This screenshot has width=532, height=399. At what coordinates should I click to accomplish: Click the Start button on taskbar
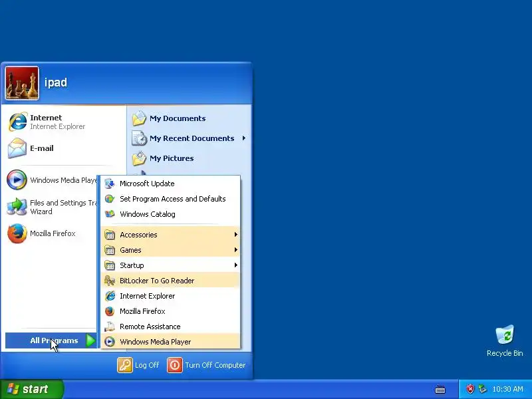coord(32,389)
